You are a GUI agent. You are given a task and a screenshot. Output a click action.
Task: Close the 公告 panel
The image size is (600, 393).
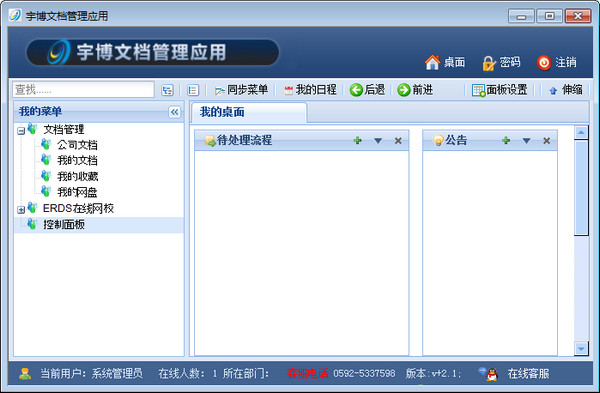pyautogui.click(x=546, y=141)
